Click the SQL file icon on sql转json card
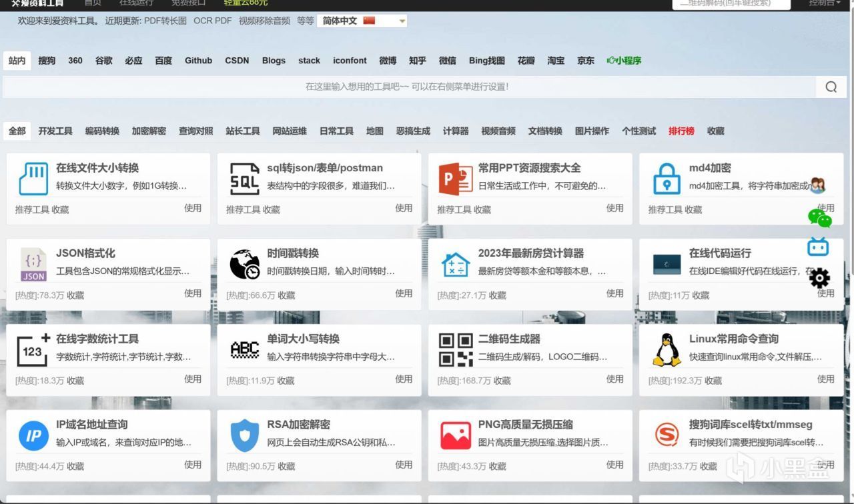 point(244,178)
